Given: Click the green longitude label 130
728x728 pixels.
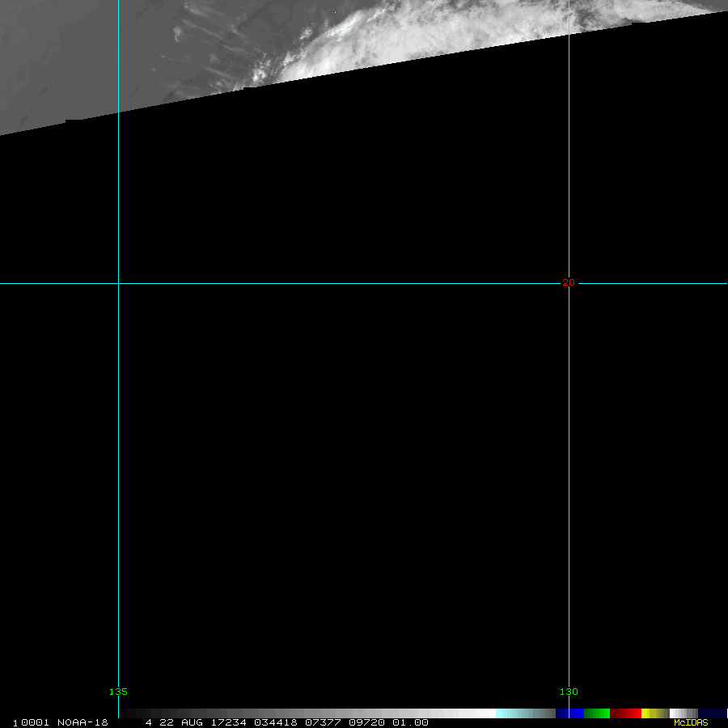Looking at the screenshot, I should tap(569, 692).
